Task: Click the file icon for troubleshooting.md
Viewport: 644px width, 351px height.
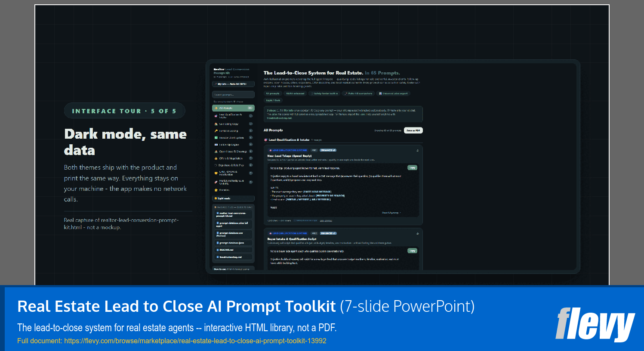Action: [218, 257]
